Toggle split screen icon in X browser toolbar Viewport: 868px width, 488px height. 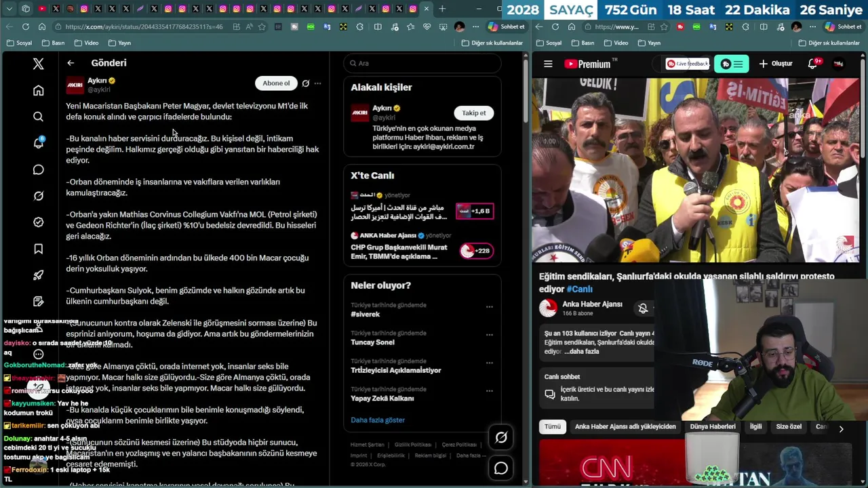point(378,26)
